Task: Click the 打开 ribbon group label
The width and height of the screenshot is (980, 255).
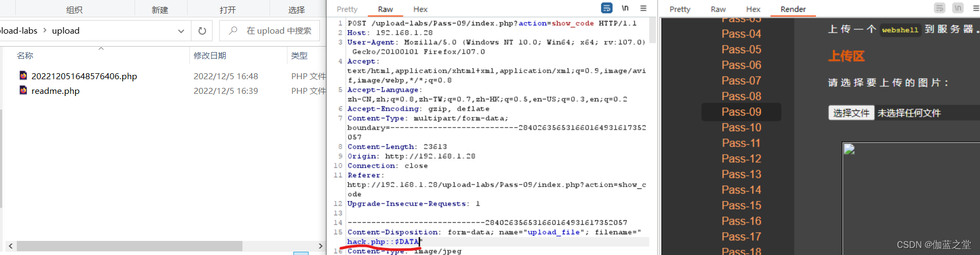Action: coord(228,10)
